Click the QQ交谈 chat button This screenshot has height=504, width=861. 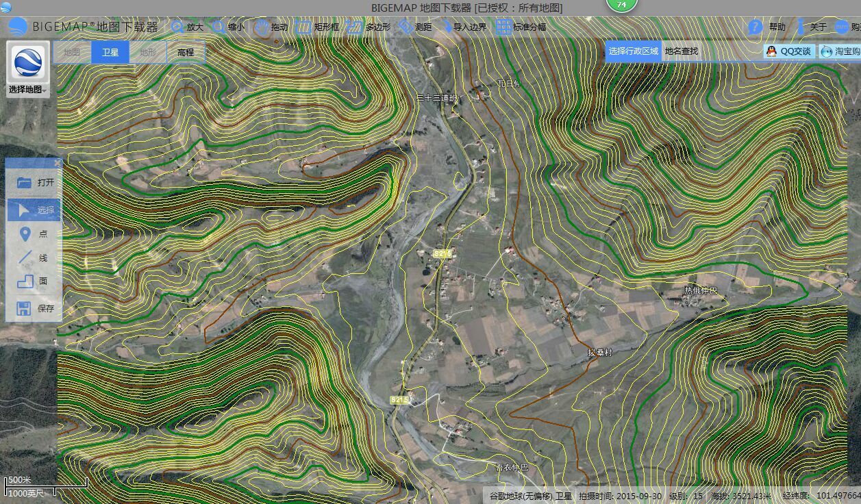[x=789, y=51]
